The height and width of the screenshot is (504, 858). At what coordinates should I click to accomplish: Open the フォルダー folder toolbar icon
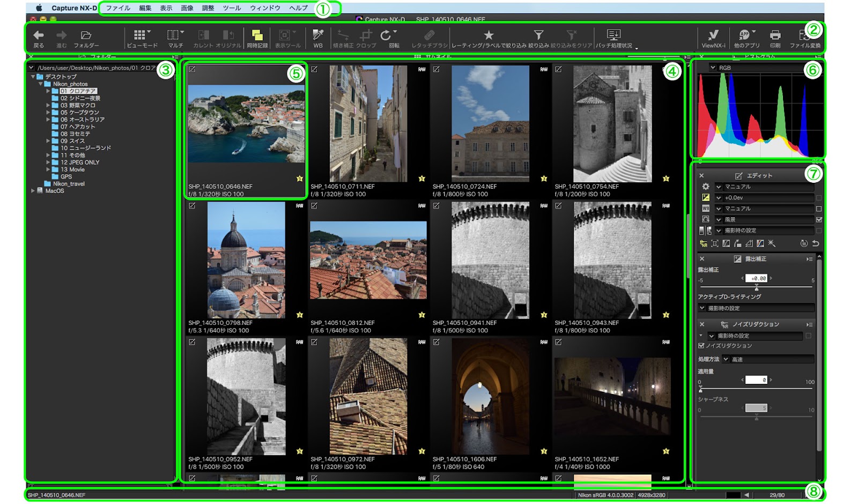point(86,35)
